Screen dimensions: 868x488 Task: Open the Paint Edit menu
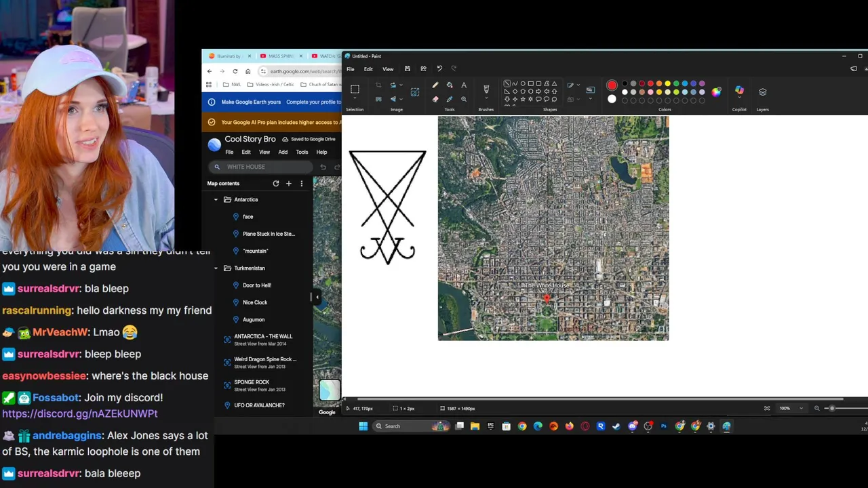click(368, 69)
